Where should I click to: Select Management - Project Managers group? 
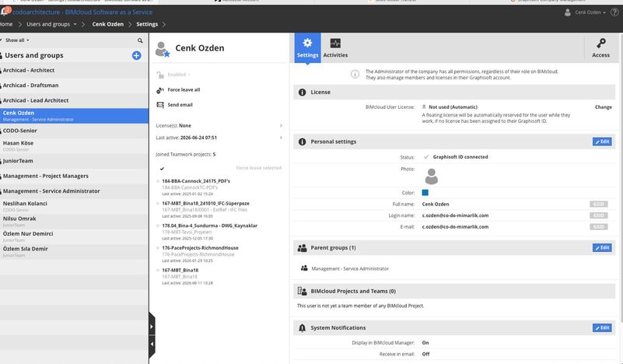tap(74, 176)
